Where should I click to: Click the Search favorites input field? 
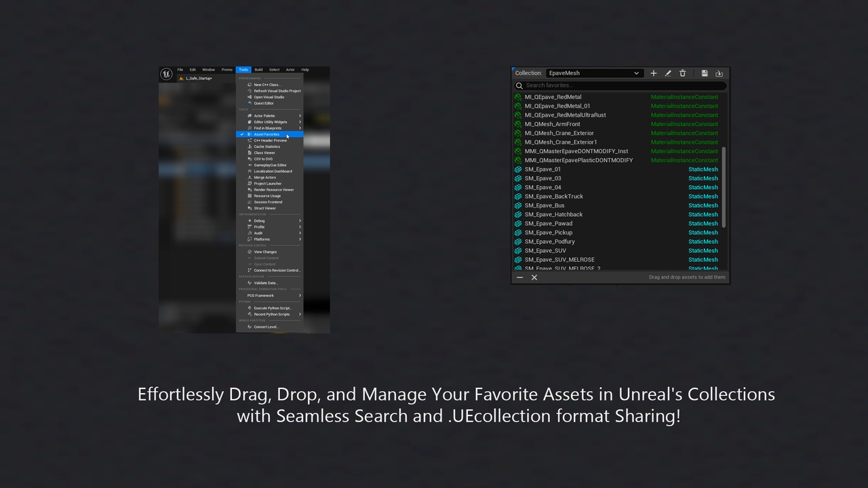(x=620, y=85)
